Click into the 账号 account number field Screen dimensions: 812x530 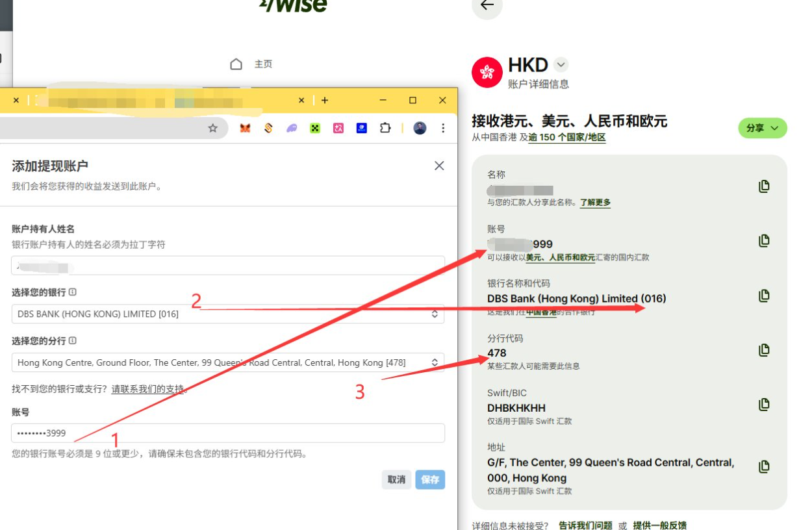click(x=227, y=433)
